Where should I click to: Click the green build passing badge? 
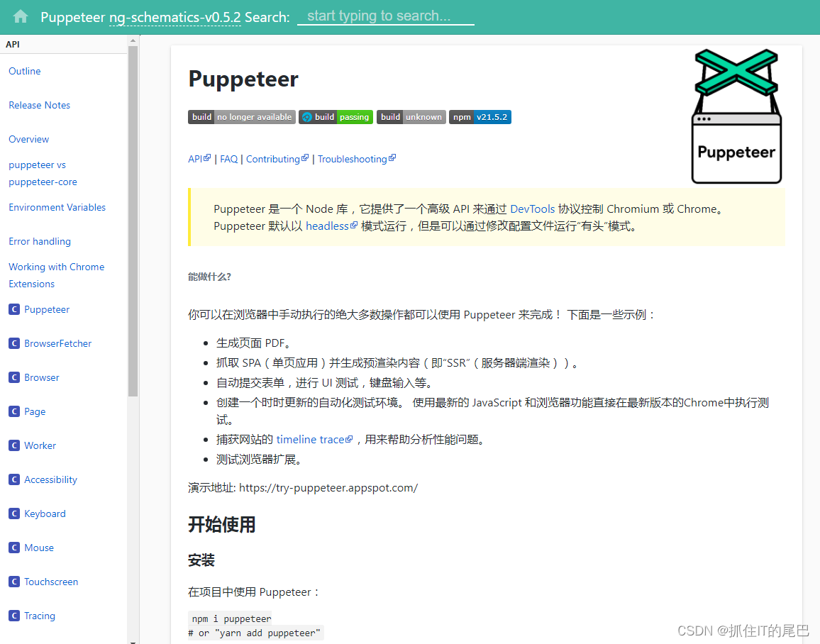click(x=336, y=116)
